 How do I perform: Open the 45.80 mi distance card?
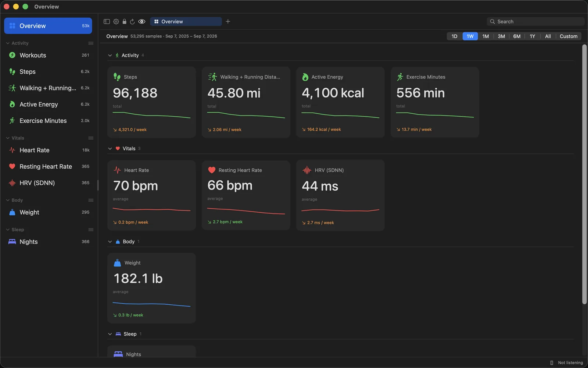pyautogui.click(x=246, y=102)
